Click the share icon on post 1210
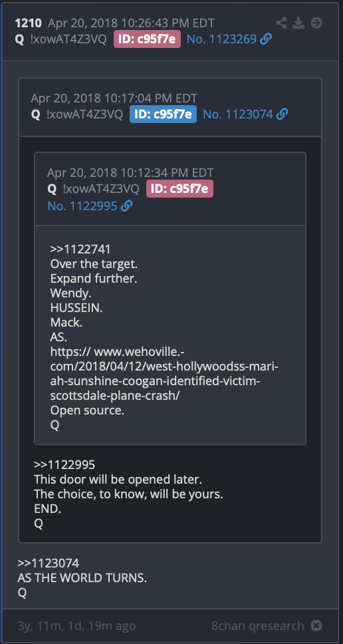The image size is (343, 644). click(281, 23)
